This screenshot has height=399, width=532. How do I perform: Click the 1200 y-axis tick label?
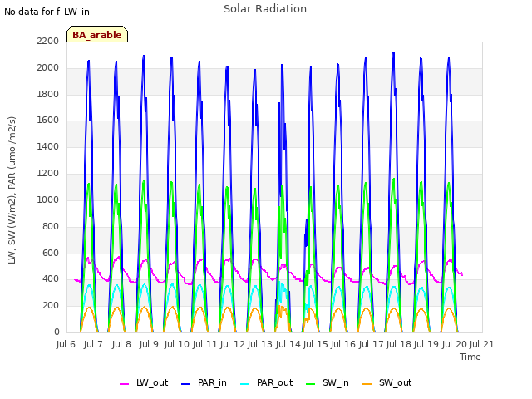coord(48,174)
